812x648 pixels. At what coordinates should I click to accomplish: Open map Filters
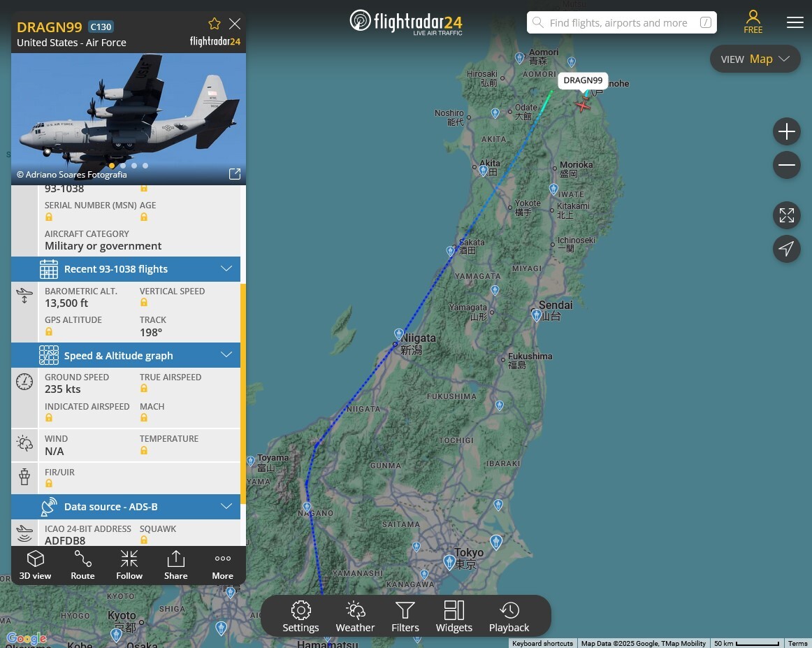(x=405, y=617)
